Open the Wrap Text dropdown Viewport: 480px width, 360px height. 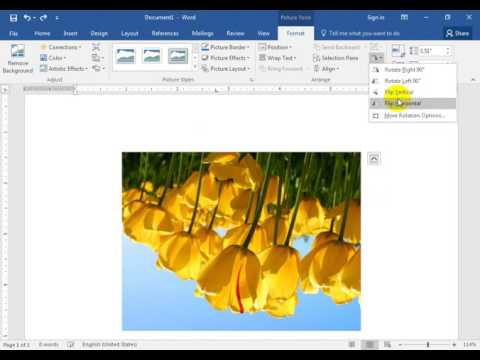pos(278,58)
